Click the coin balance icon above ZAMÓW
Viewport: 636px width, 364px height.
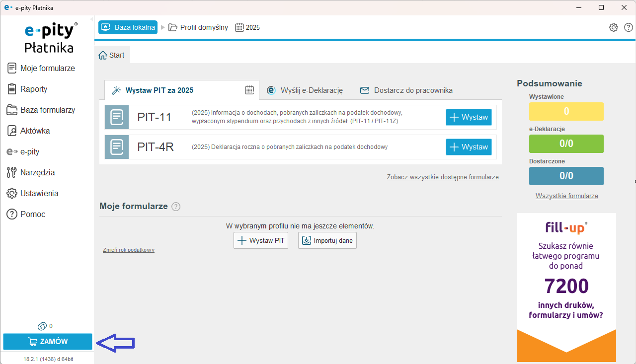42,326
